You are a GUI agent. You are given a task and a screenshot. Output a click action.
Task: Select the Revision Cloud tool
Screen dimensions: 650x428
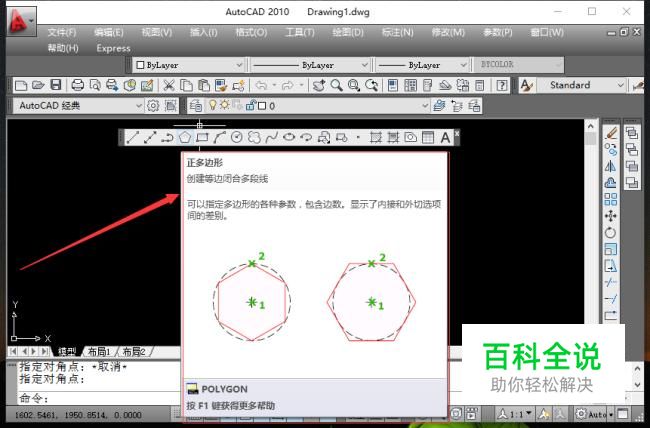(x=254, y=137)
